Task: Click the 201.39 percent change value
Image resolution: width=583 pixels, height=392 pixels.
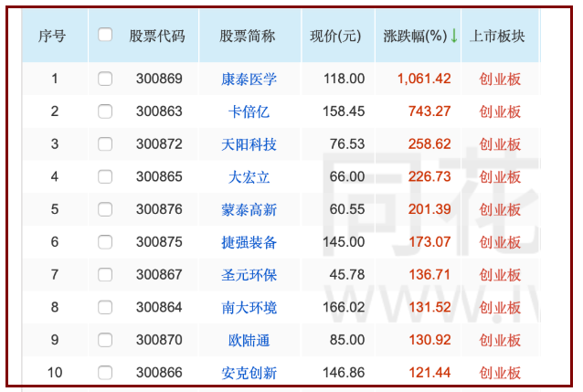Action: coord(429,209)
